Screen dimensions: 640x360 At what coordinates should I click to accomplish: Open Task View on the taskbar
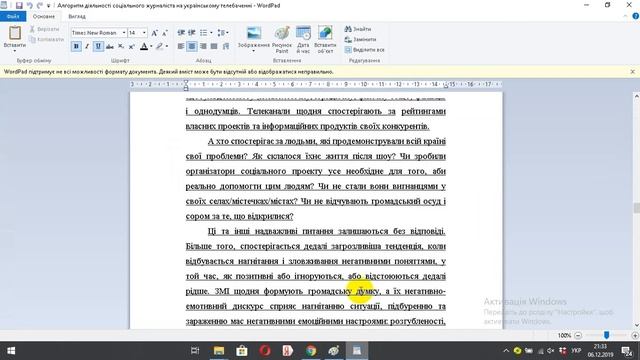point(195,351)
